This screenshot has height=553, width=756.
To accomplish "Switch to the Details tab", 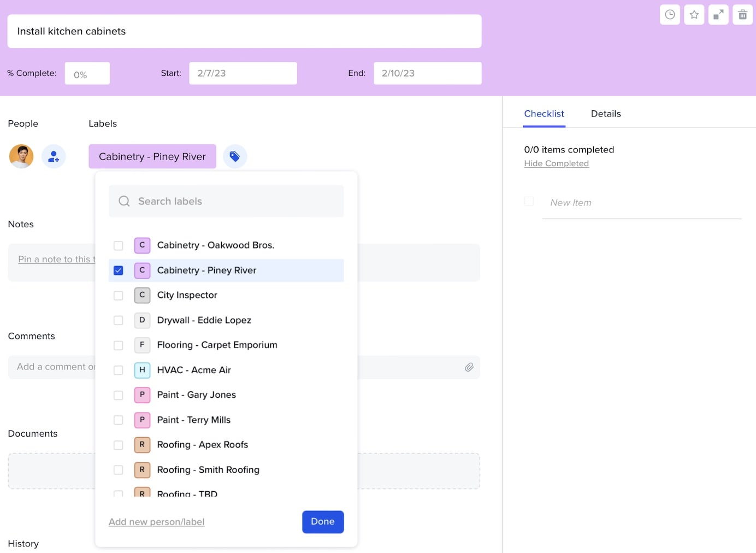I will pyautogui.click(x=605, y=114).
